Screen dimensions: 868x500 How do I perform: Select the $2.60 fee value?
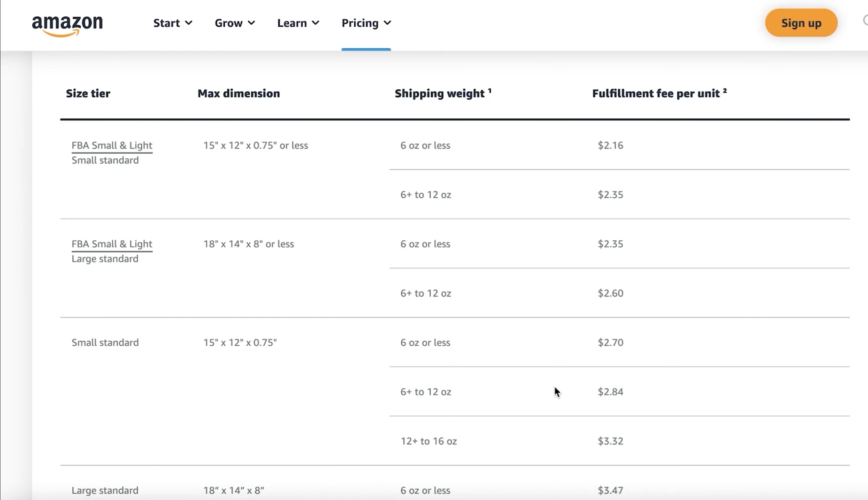(610, 293)
